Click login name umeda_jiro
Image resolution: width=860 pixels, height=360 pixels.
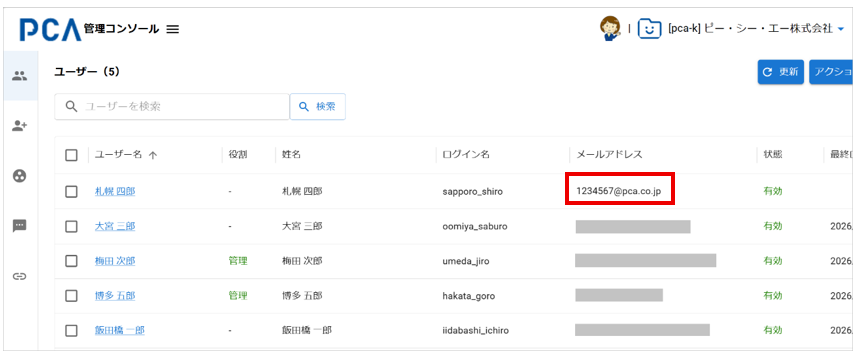466,261
